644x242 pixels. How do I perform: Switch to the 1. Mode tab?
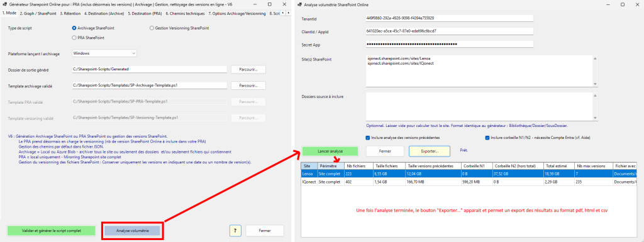(9, 13)
